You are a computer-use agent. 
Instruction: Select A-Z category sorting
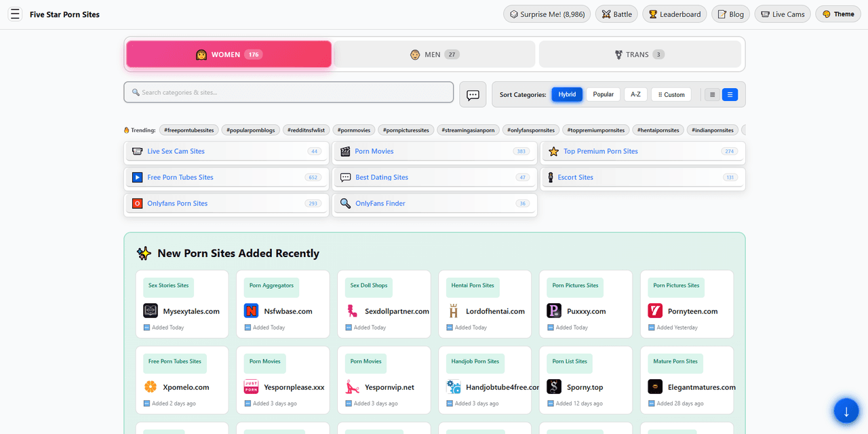click(x=635, y=94)
